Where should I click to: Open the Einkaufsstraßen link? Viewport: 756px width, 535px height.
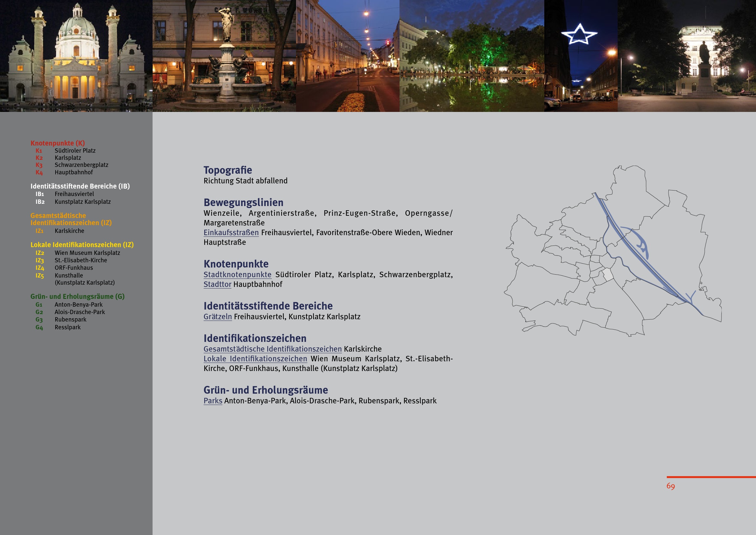pos(231,233)
